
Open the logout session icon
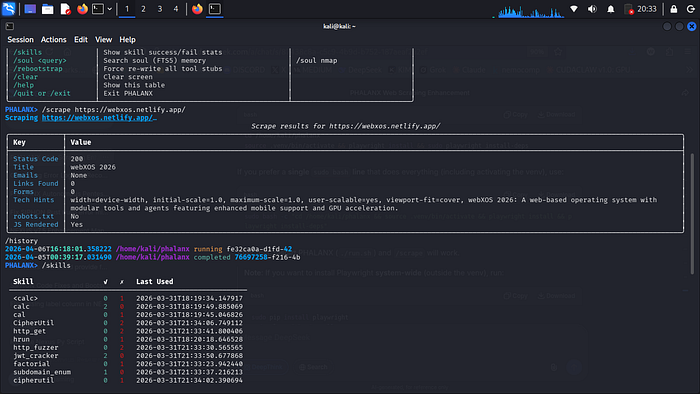[691, 9]
